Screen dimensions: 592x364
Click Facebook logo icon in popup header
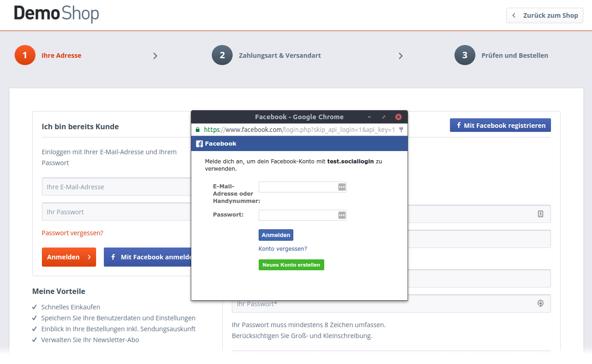199,144
